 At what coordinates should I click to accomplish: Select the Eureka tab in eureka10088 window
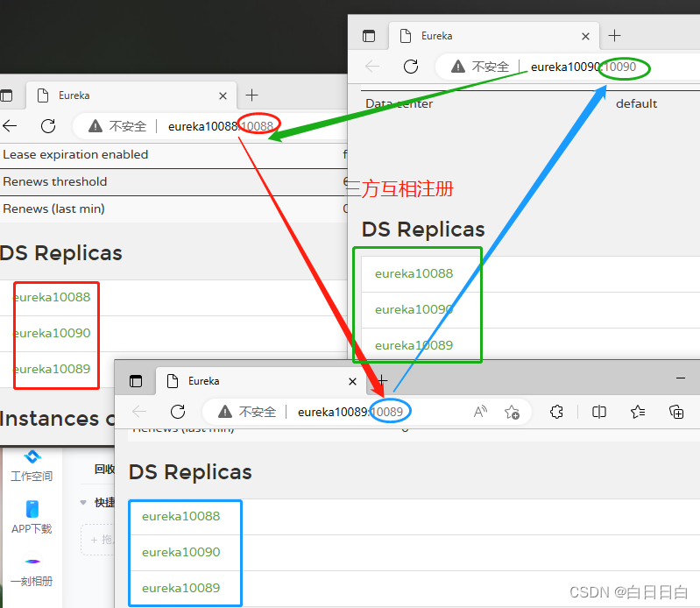131,95
